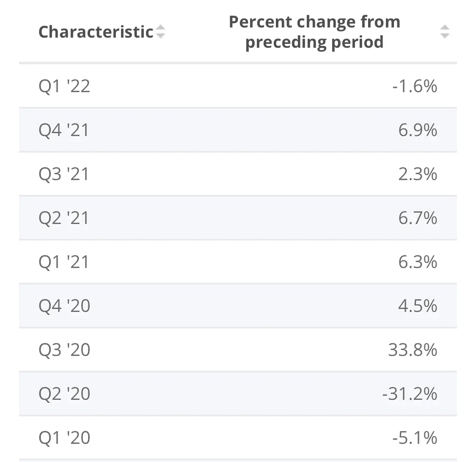This screenshot has width=476, height=462.
Task: Select the Q4 '21 row label
Action: (64, 130)
